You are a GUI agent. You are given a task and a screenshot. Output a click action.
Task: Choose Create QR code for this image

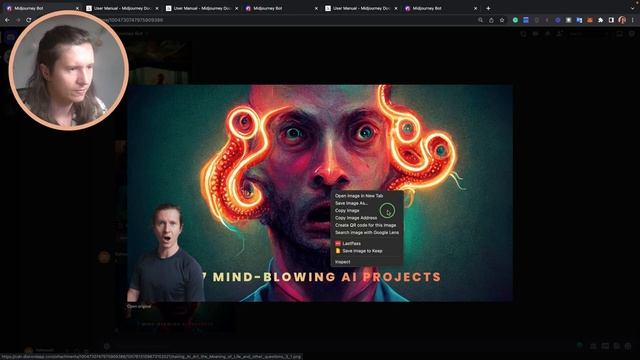365,225
